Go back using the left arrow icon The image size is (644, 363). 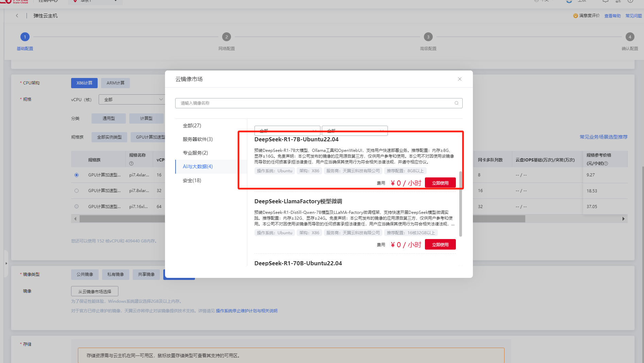point(17,16)
